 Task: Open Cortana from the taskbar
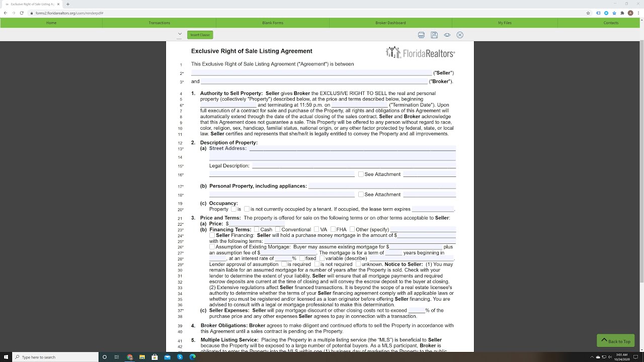[x=105, y=357]
